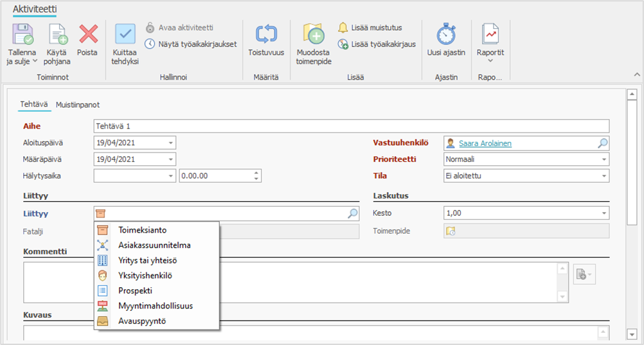Choose Myyntimahdollisuus in the popup list
Screen dimensions: 644x345
coord(155,306)
